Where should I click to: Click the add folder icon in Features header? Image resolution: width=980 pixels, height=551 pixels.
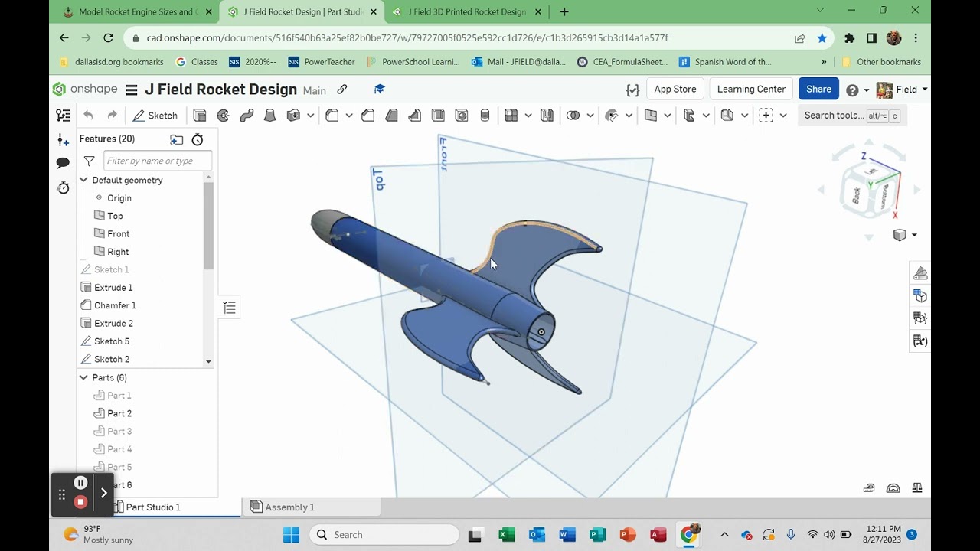click(177, 139)
